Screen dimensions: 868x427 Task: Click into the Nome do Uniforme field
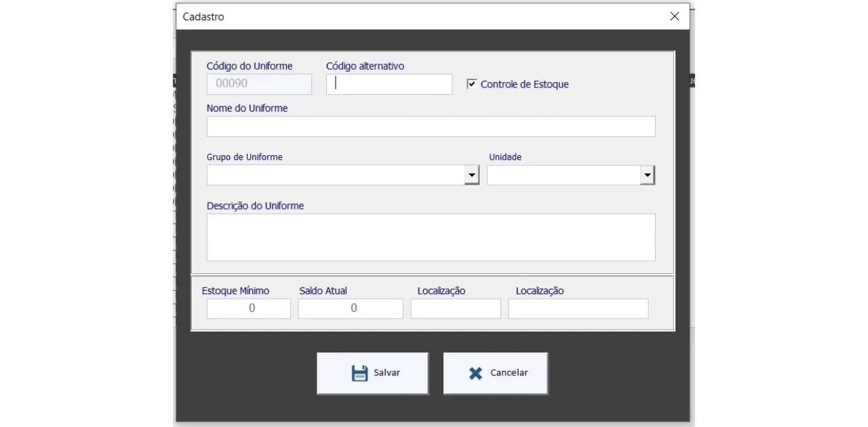click(x=431, y=126)
